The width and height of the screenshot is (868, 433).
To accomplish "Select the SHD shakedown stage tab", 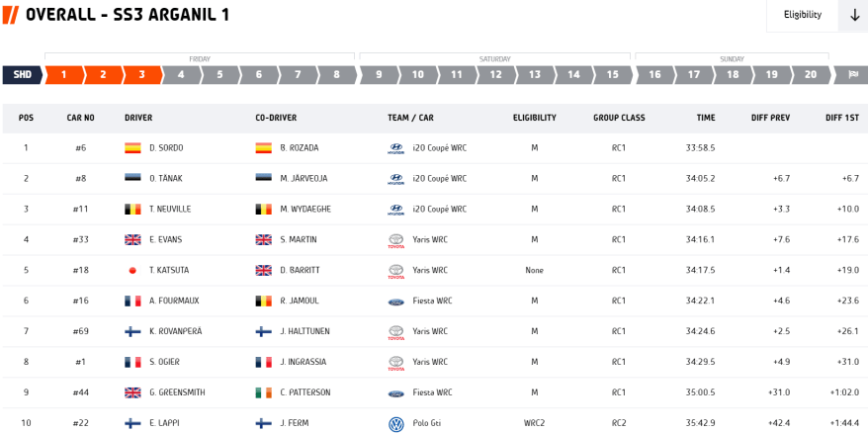I will (22, 74).
